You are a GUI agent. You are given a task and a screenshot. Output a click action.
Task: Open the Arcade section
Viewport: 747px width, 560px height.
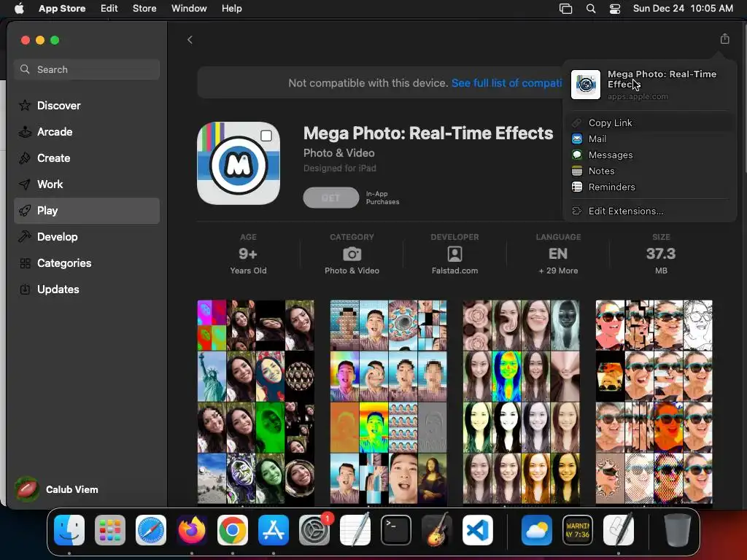pyautogui.click(x=87, y=132)
